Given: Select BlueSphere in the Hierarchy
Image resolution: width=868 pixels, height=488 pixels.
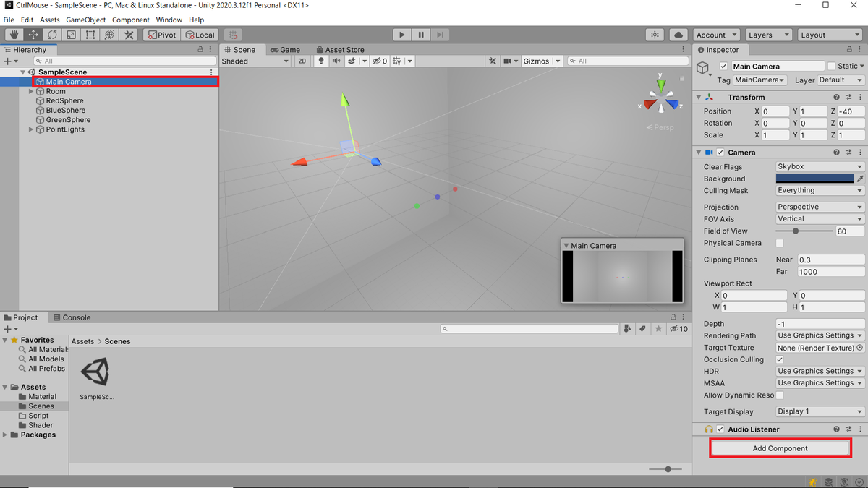Looking at the screenshot, I should coord(65,111).
